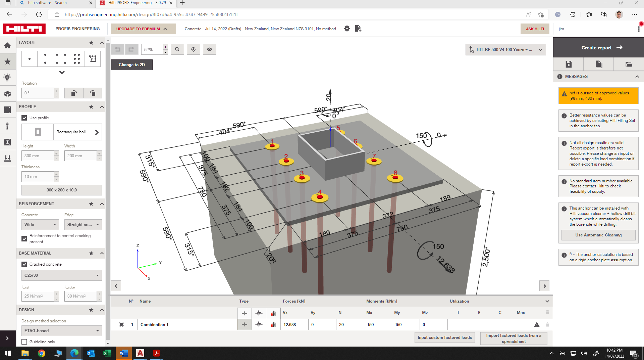Select the Anchor sidebar tool

pyautogui.click(x=8, y=126)
